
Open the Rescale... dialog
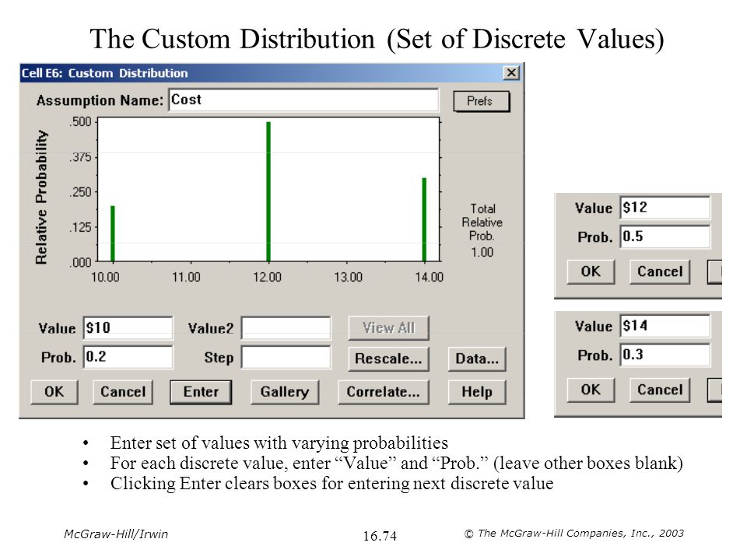388,359
